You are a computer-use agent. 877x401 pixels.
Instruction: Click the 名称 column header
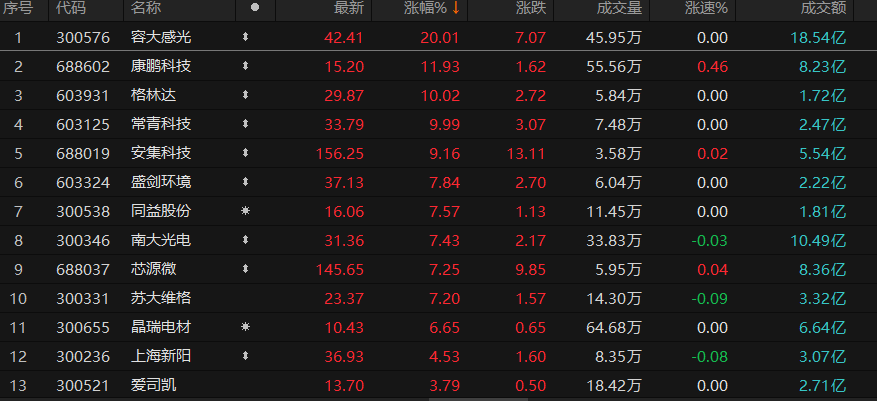[146, 9]
